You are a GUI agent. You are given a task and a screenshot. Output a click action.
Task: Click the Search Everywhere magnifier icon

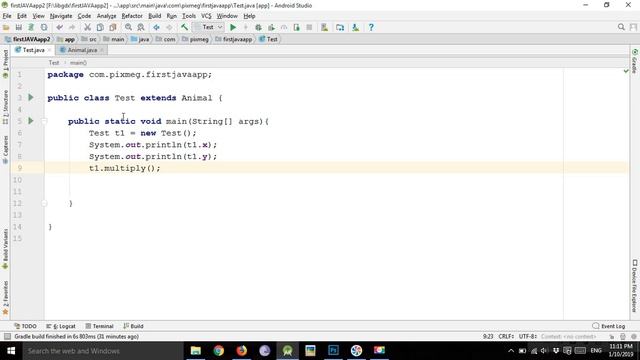pyautogui.click(x=621, y=27)
